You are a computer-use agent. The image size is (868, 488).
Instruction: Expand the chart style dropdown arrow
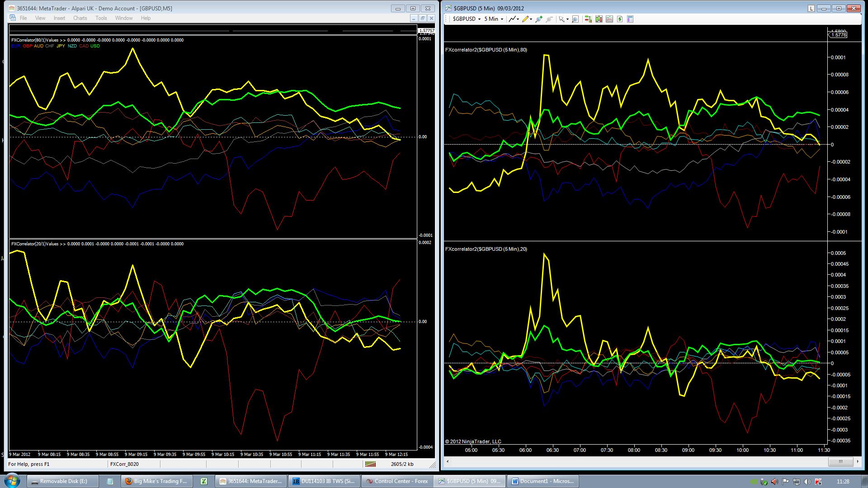click(x=518, y=19)
